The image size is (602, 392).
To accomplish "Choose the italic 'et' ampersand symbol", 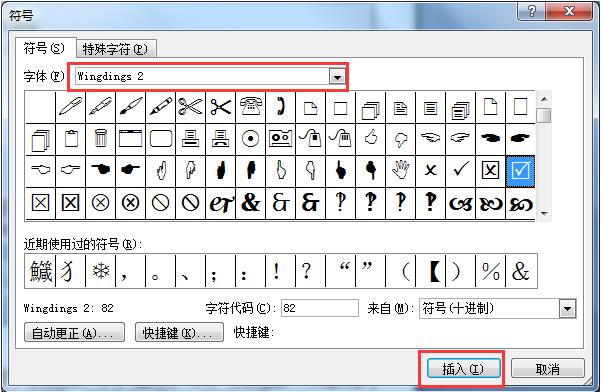I will [x=221, y=203].
